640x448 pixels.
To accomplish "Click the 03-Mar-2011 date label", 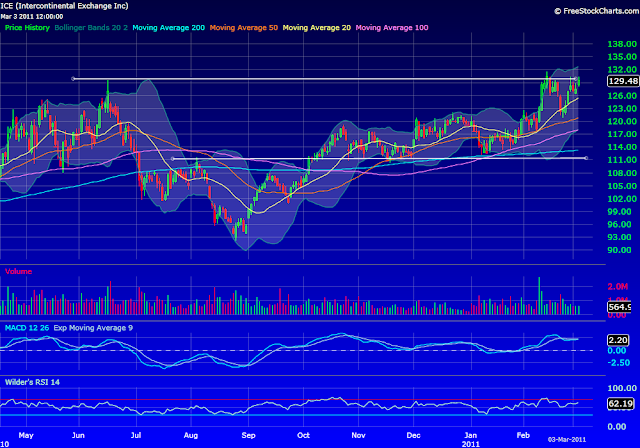I will point(567,439).
